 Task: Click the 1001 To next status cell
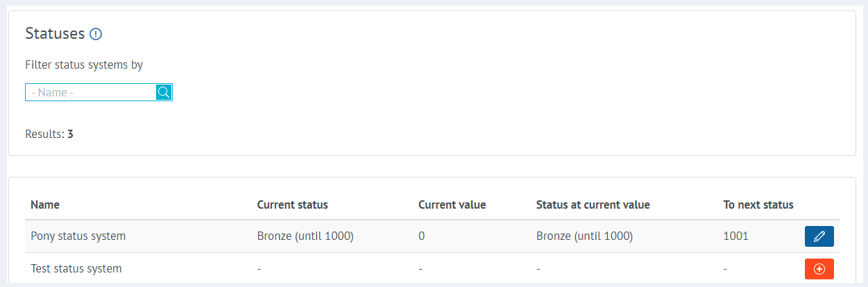(x=735, y=236)
